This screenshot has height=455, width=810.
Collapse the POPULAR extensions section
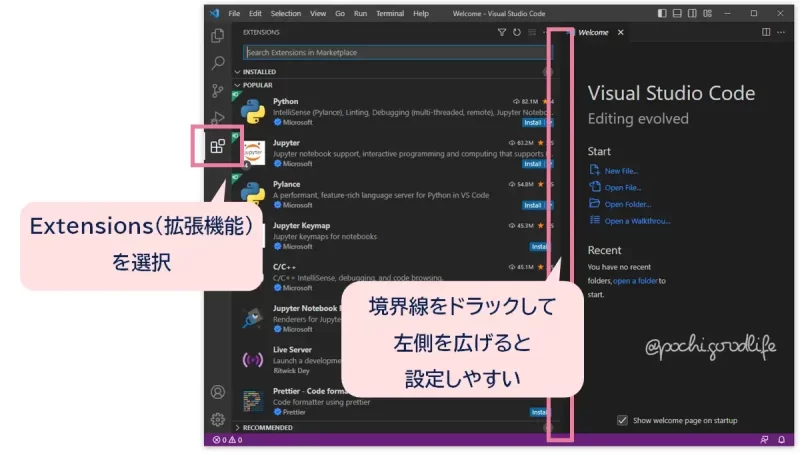(257, 85)
